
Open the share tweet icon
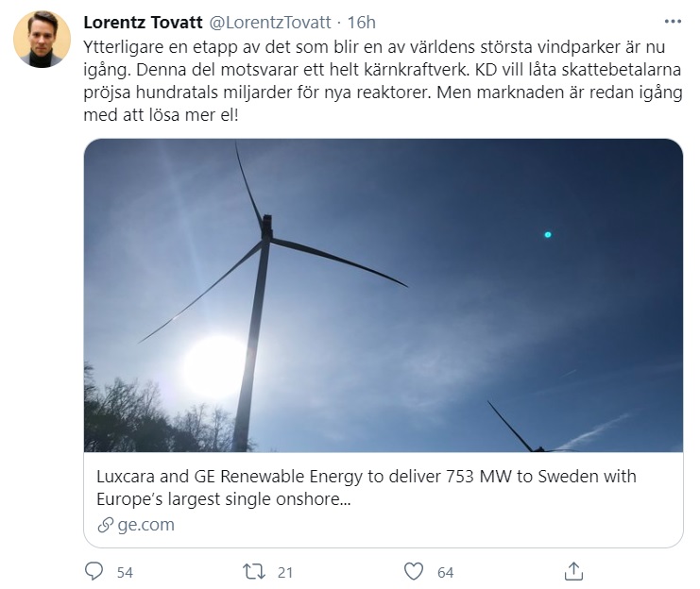point(573,570)
